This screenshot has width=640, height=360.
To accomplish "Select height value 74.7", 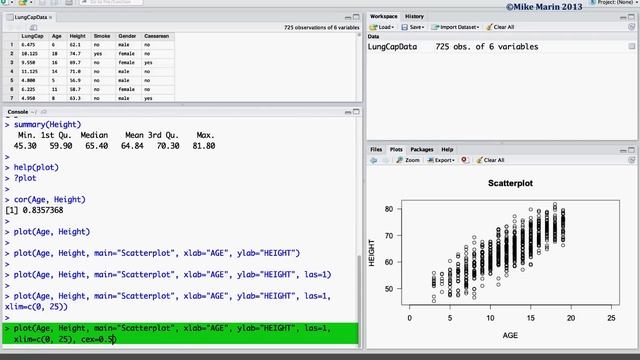I will click(75, 53).
